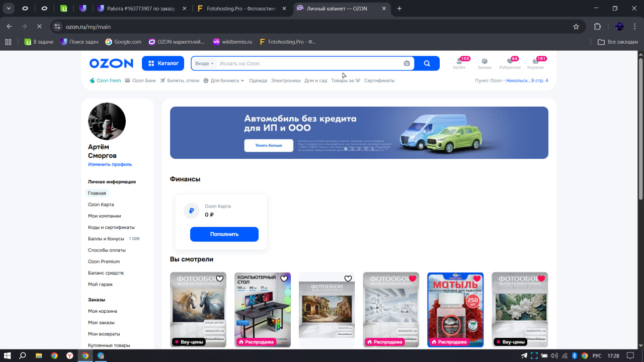Click the OZON logo

point(111,63)
